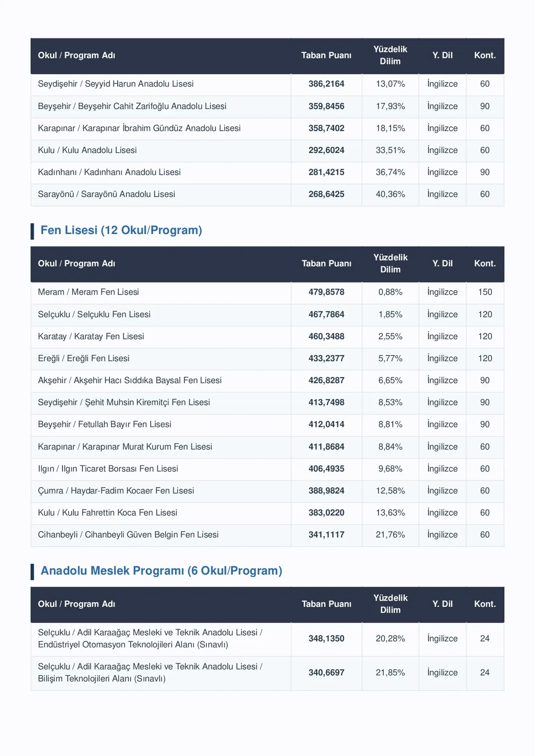Select the Meram Fen Lisesi row

(267, 292)
